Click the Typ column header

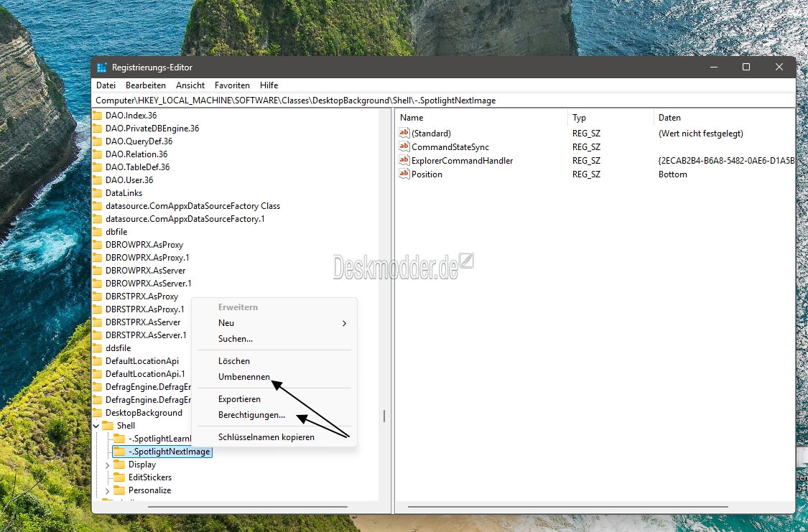coord(579,118)
